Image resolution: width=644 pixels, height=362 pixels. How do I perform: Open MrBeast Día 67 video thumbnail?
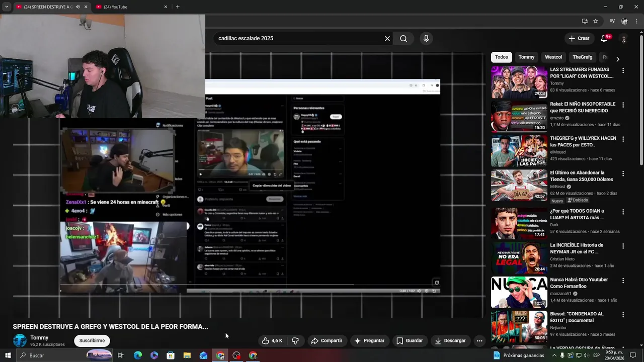point(519,185)
